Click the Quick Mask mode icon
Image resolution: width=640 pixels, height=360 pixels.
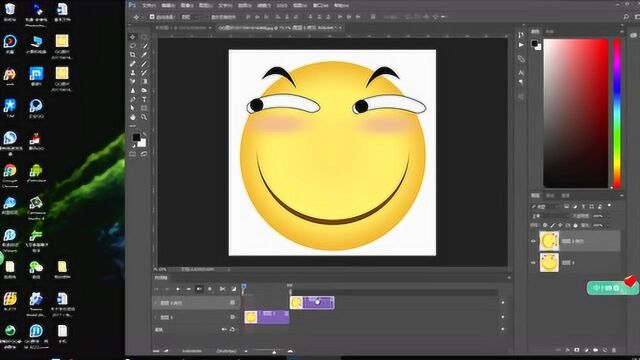(132, 154)
